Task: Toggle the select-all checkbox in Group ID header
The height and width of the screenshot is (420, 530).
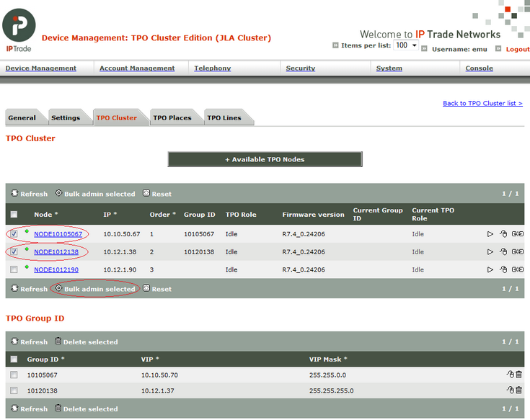Action: click(x=14, y=359)
